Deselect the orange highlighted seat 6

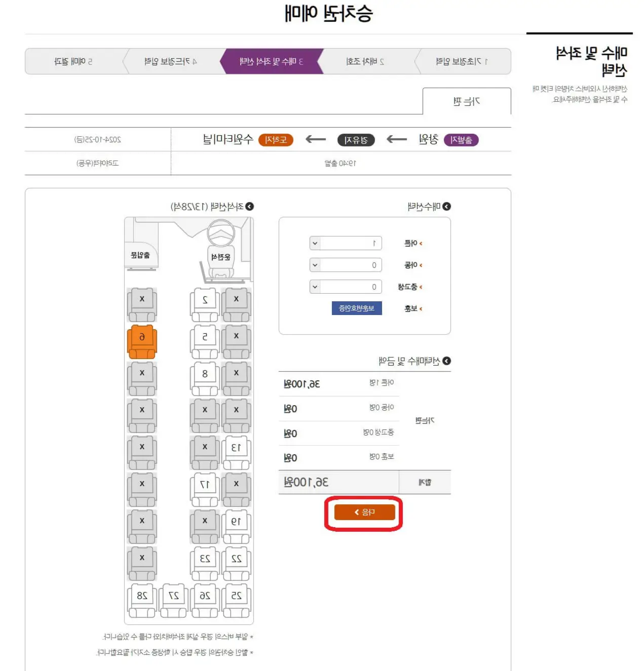point(142,341)
